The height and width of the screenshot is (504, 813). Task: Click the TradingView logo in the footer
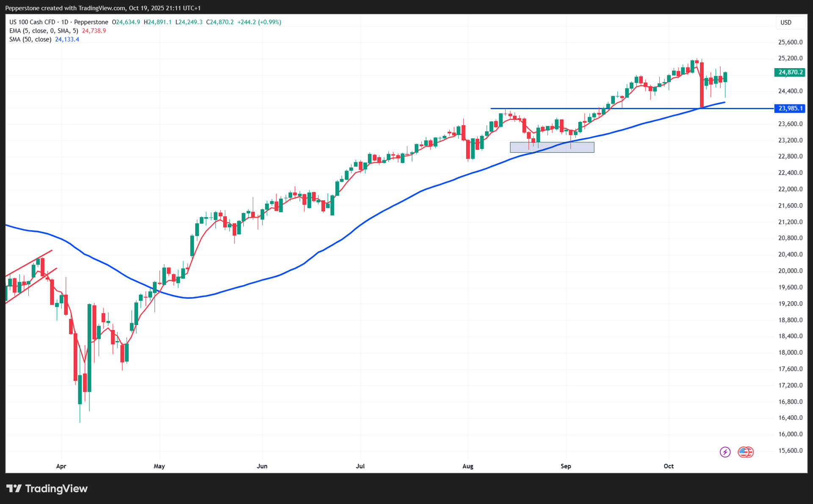(x=47, y=488)
